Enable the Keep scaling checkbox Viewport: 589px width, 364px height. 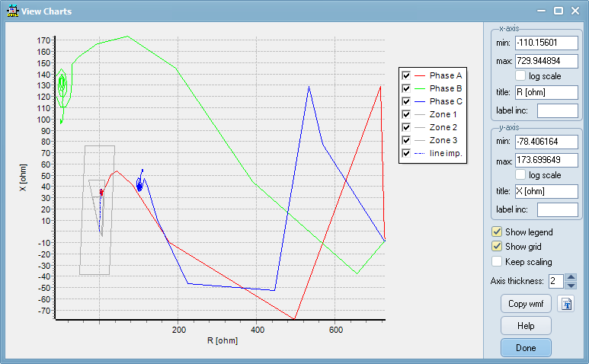click(x=498, y=261)
